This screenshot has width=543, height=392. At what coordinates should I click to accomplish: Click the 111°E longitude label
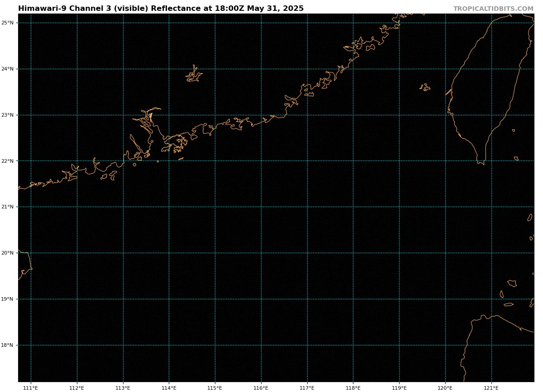[x=31, y=388]
